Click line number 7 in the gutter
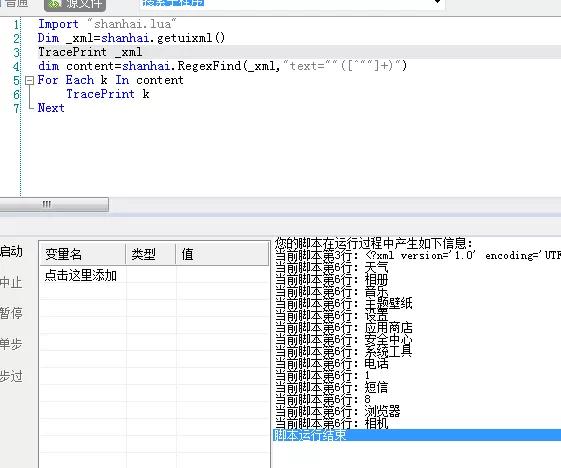 pos(16,108)
